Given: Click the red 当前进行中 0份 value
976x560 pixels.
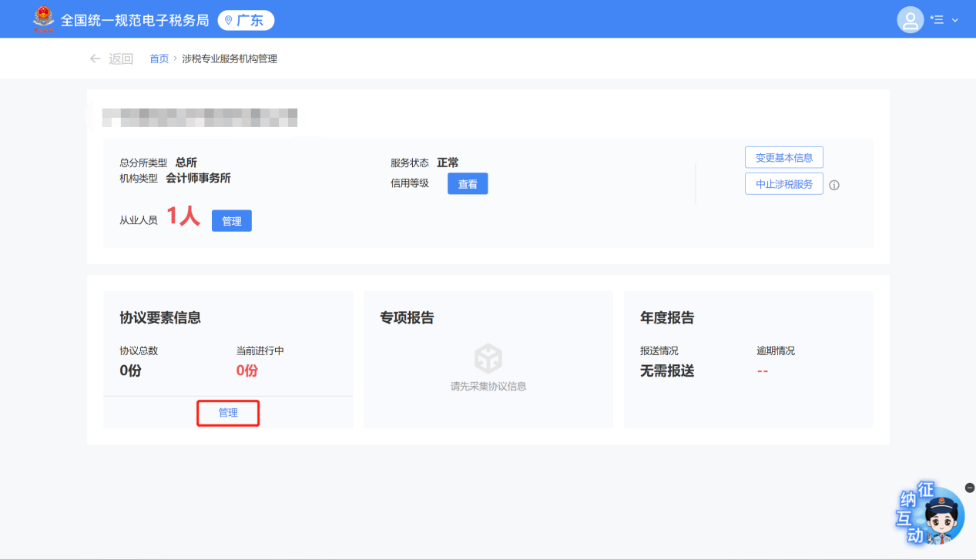Looking at the screenshot, I should (x=247, y=371).
